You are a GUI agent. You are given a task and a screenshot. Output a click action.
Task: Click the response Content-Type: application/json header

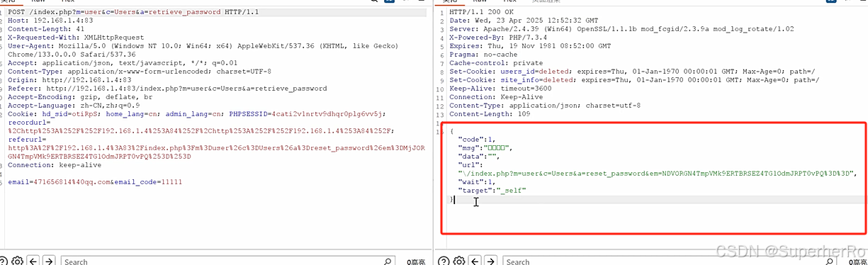[x=545, y=105]
